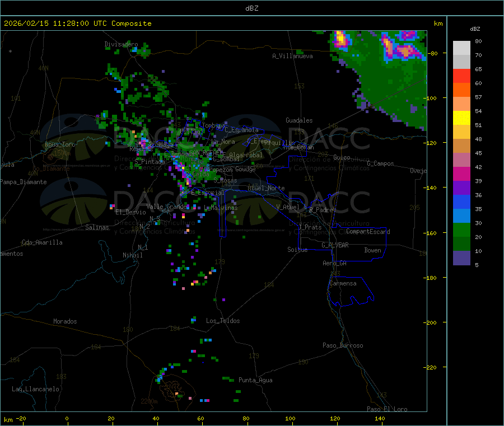
Task: Click the Divisadero map label
Action: click(121, 44)
